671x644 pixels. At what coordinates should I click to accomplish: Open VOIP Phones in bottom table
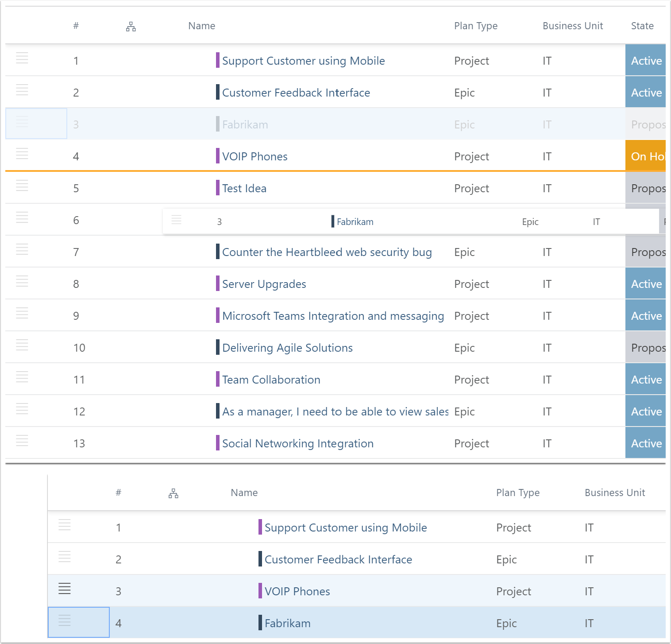tap(297, 591)
